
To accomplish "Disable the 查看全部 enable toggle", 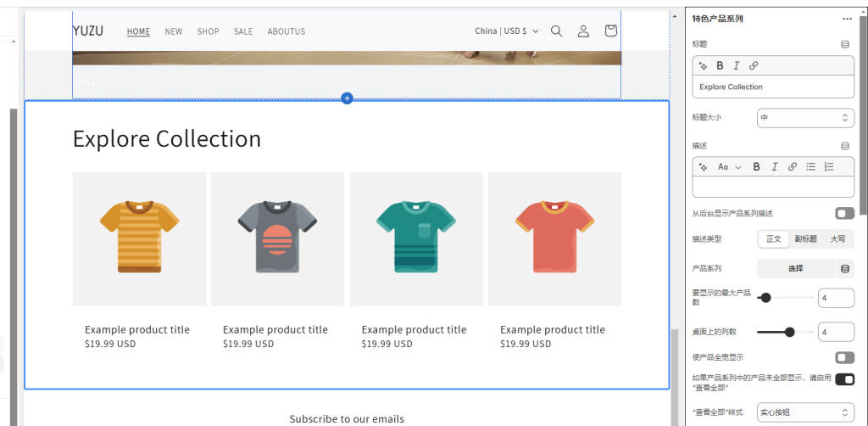I will (x=844, y=379).
